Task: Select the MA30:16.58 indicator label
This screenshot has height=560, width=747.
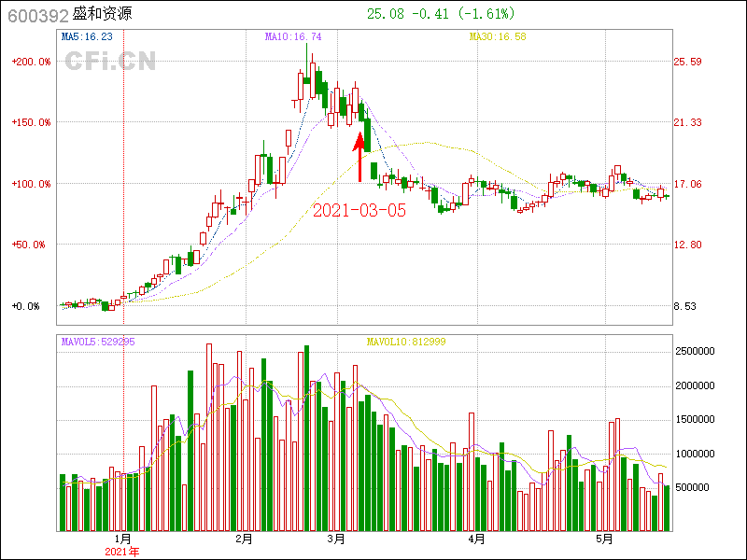Action: (x=498, y=36)
